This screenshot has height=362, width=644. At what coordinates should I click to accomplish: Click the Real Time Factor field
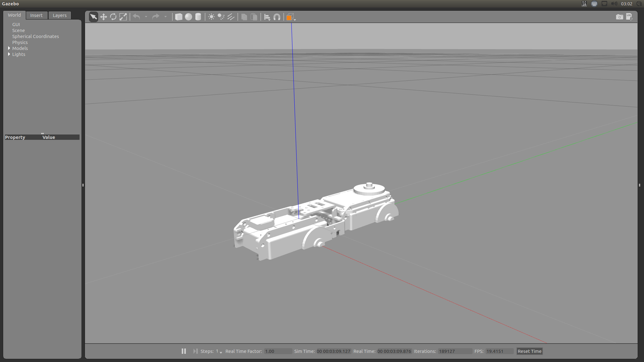click(x=278, y=351)
